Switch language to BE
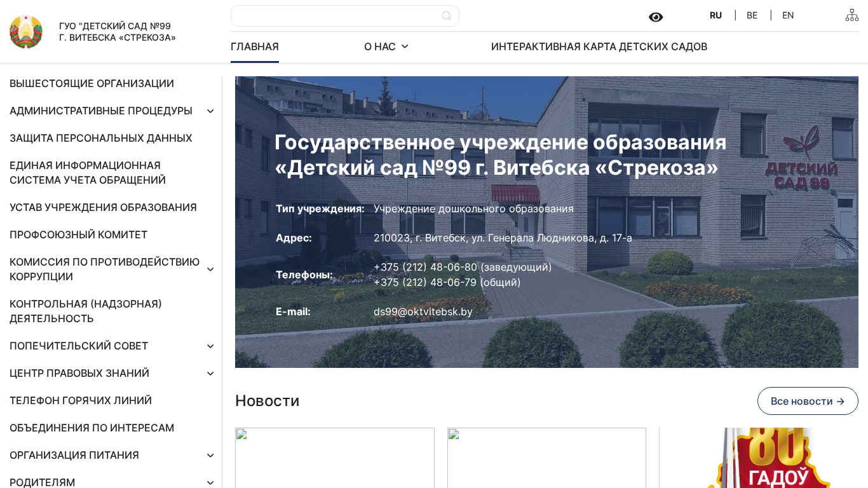868x488 pixels. (x=752, y=15)
